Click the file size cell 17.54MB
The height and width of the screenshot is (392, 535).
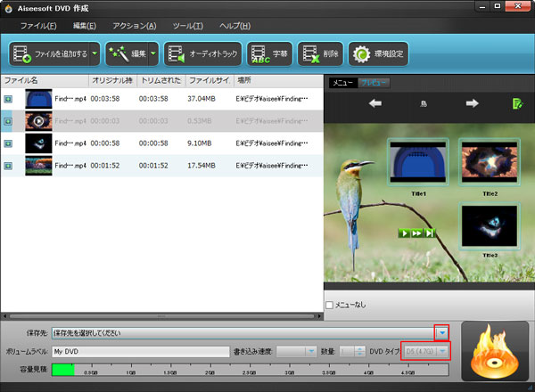[202, 166]
